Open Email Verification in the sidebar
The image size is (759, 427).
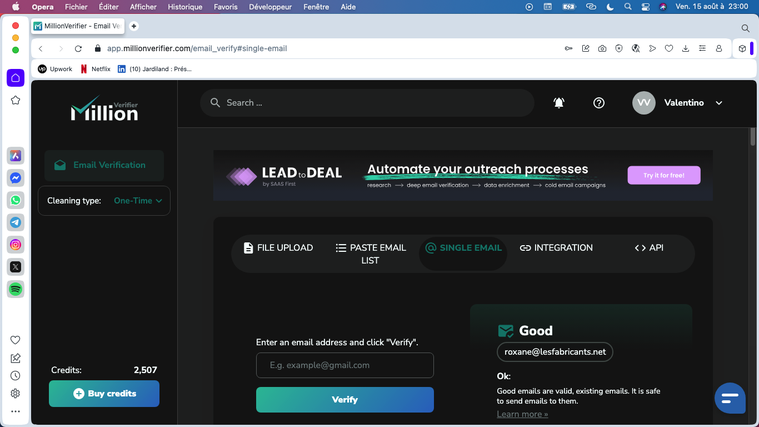click(x=104, y=165)
